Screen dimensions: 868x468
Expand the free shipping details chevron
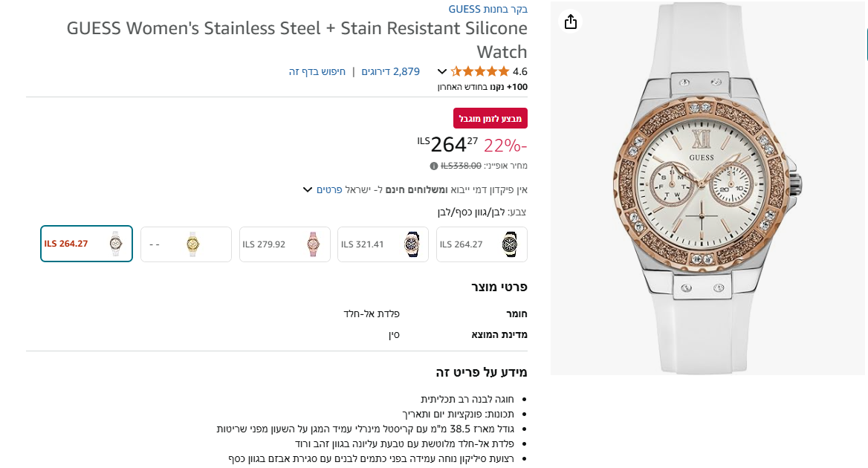click(307, 189)
